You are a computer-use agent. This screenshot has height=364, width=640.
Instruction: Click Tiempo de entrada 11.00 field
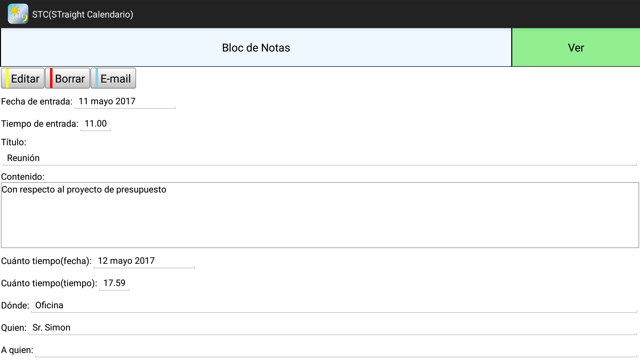coord(95,124)
